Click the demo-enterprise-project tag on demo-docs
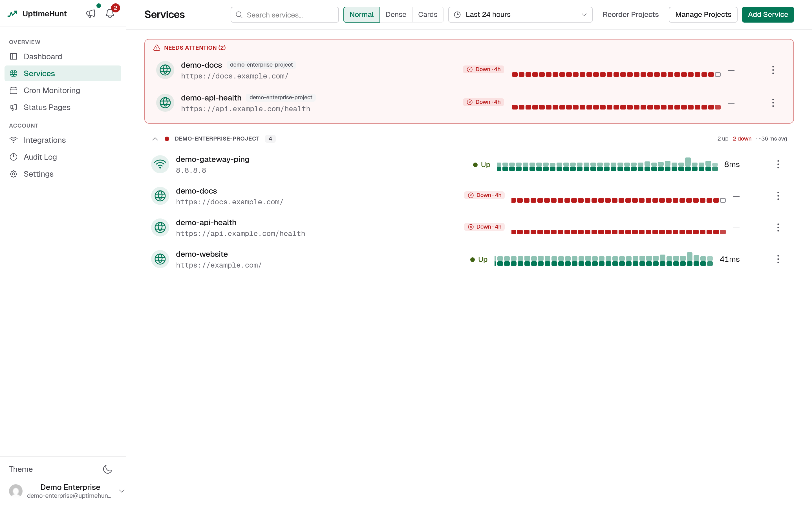Screen dimensions: 812x508 pyautogui.click(x=261, y=65)
